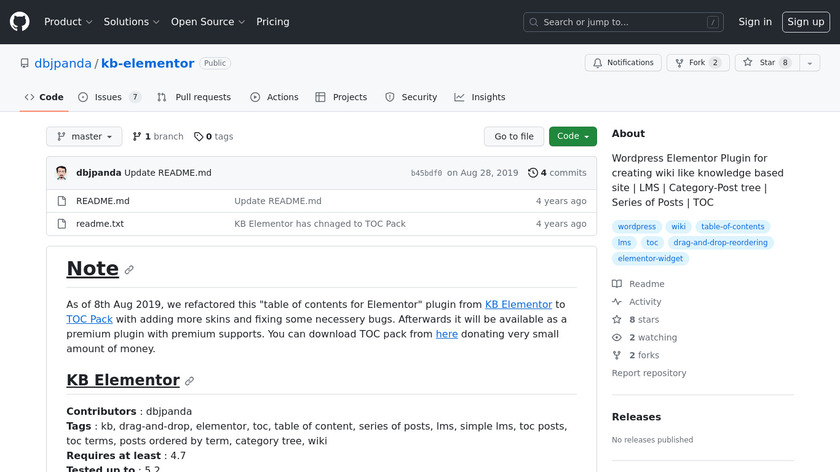Viewport: 840px width, 472px height.
Task: Open the Pricing page
Action: [273, 22]
